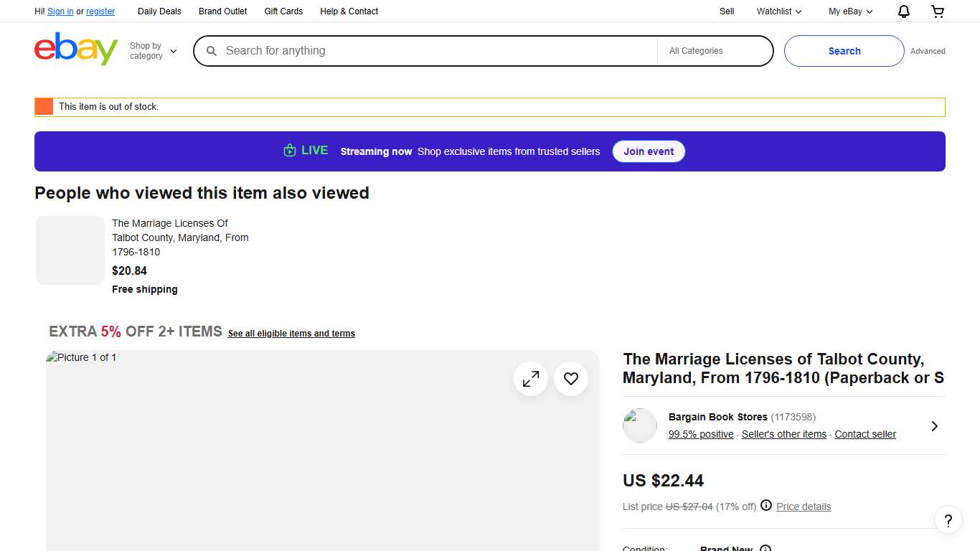
Task: Open the Daily Deals menu item
Action: click(x=159, y=11)
